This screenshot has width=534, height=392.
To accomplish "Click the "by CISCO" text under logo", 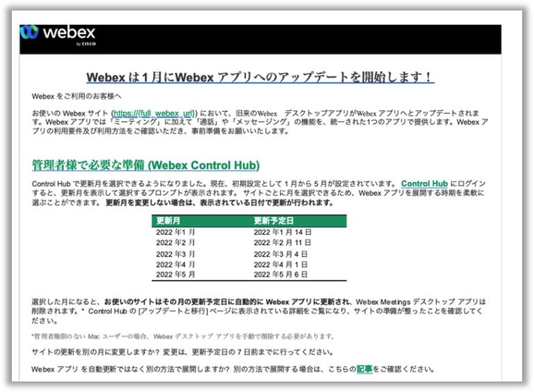I will (x=84, y=44).
